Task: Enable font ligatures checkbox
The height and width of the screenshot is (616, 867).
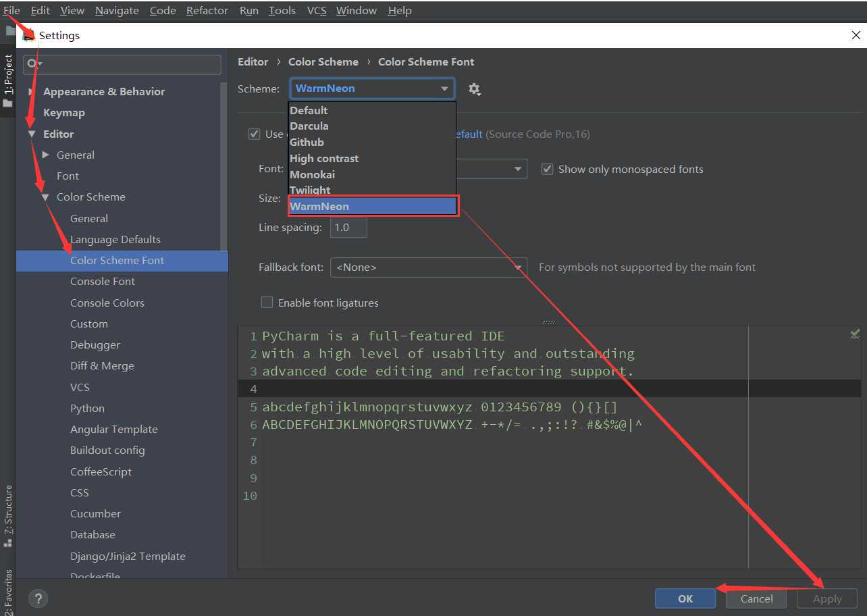Action: tap(267, 303)
